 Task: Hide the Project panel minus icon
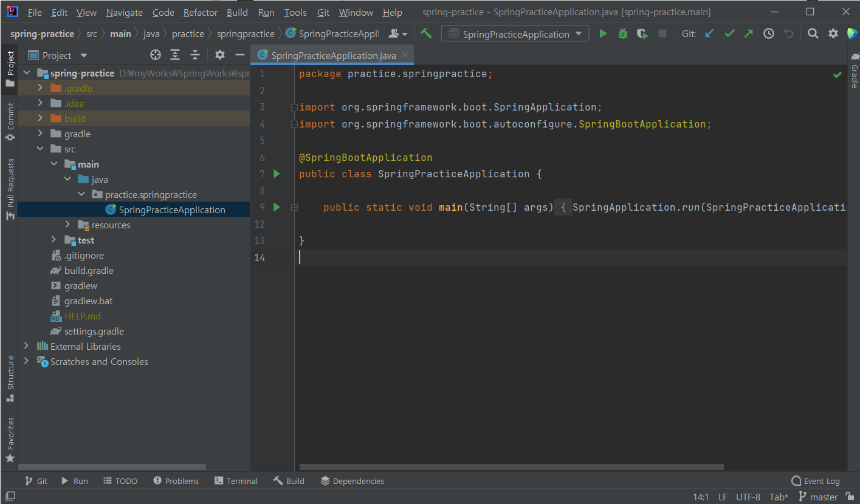point(240,55)
